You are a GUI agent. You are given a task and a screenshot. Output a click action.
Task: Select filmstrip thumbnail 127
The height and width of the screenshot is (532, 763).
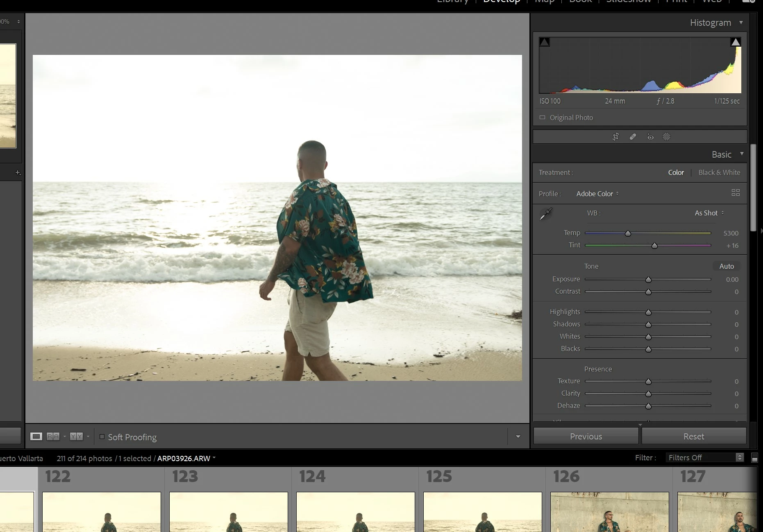pos(717,512)
